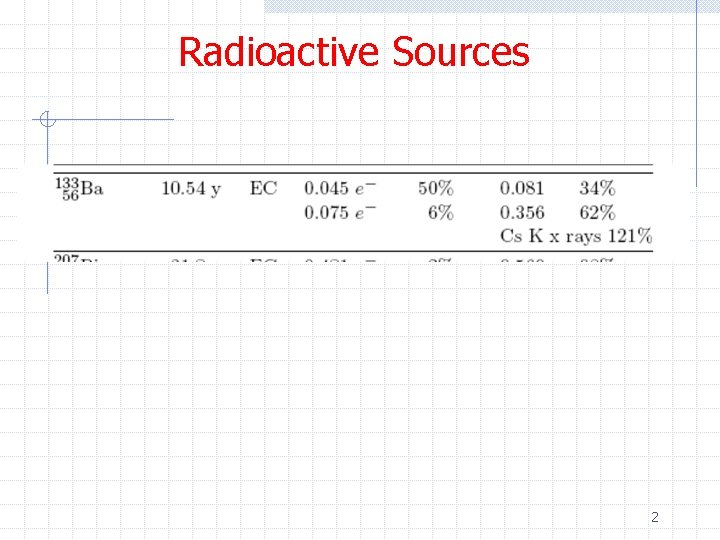Click the '0.075 e−' electron energy value

340,213
